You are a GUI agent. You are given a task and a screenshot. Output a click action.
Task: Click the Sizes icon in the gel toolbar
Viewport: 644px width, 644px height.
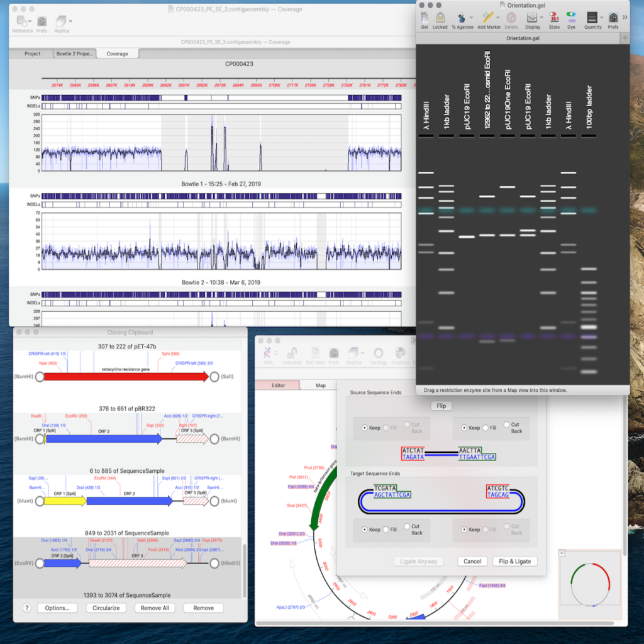coord(554,18)
